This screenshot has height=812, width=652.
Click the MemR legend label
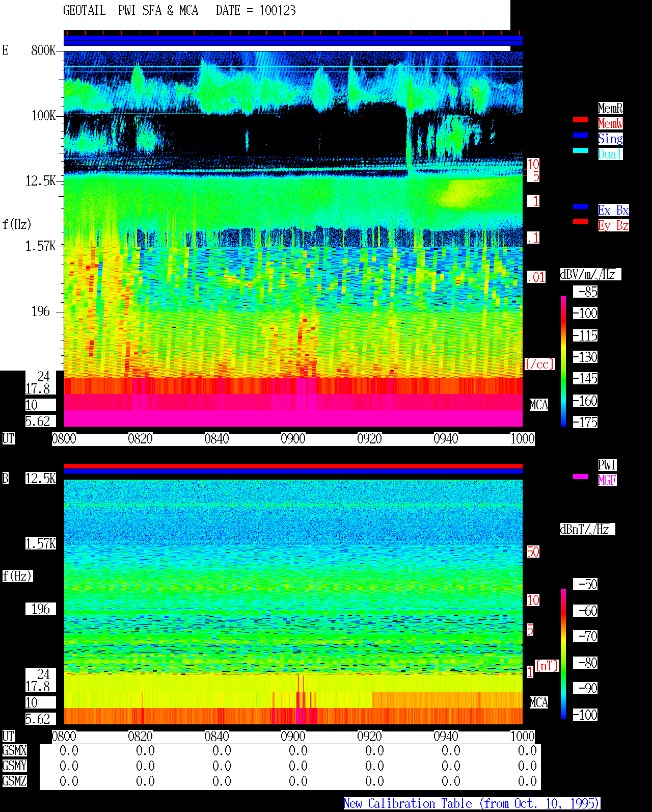(610, 108)
